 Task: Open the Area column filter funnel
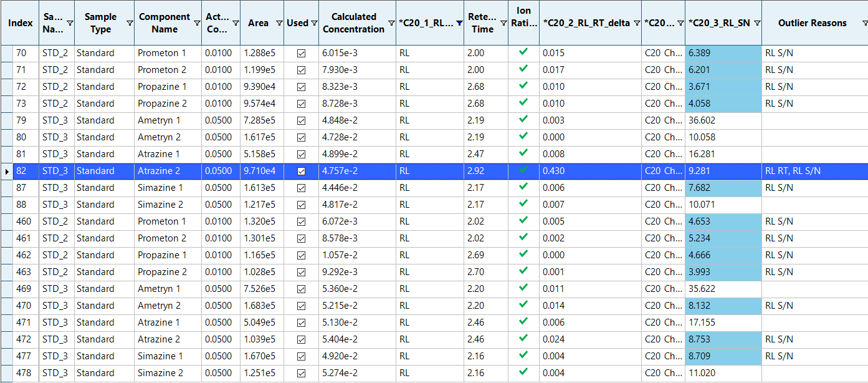[x=279, y=23]
